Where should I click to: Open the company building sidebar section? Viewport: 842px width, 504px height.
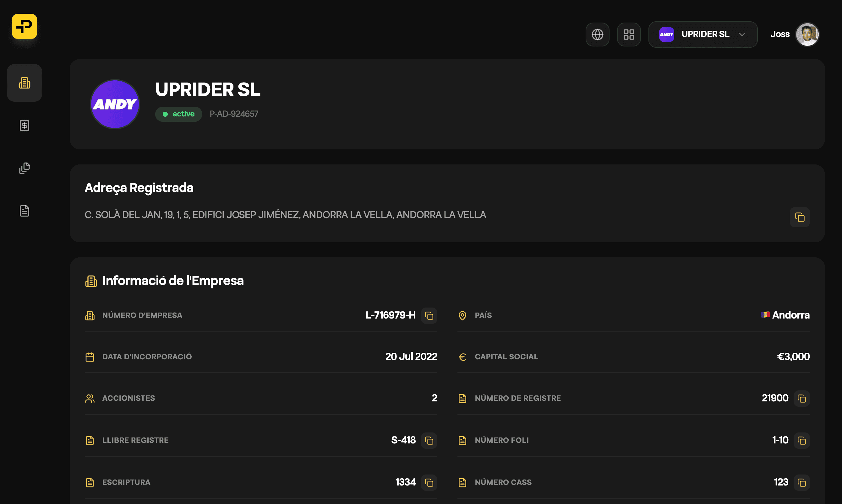pos(25,83)
